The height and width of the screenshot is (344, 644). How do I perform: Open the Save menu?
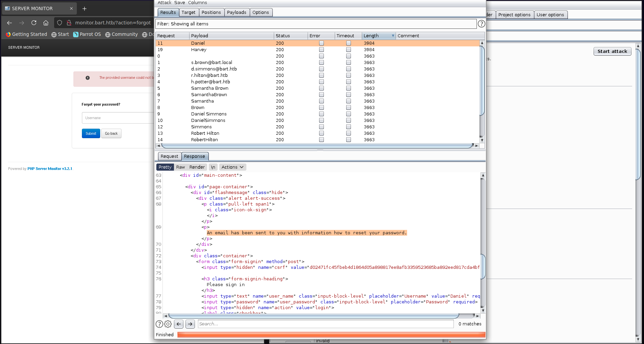(x=180, y=3)
